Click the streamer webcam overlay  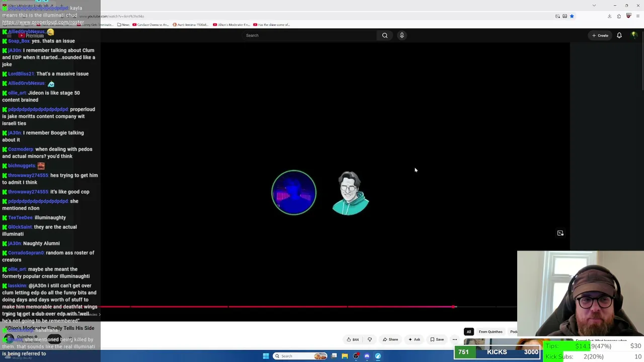(x=580, y=294)
